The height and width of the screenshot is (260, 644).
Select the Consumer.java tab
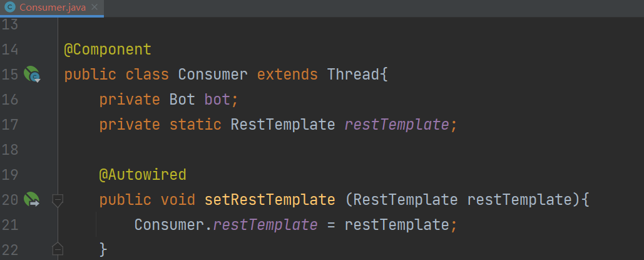[52, 8]
